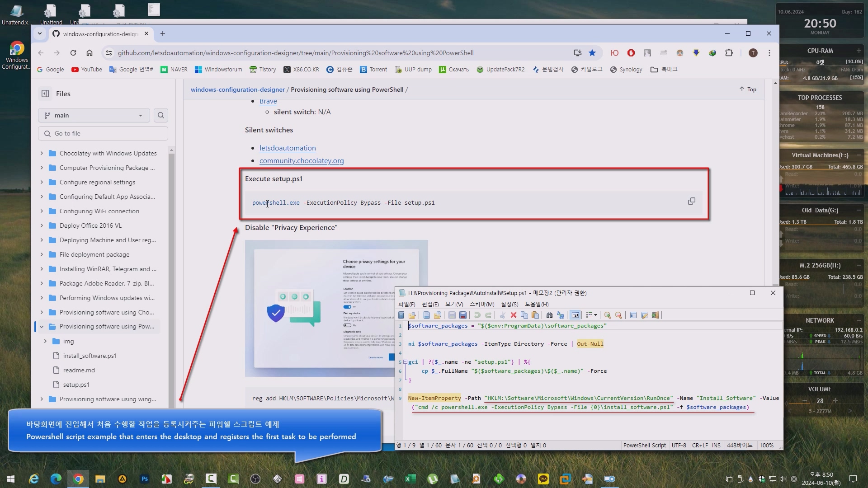Open the 보기(V) menu in Notepad2

[454, 304]
